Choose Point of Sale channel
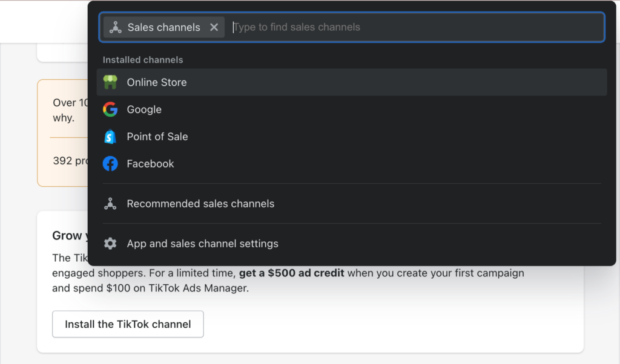Screen dimensions: 620x364 tap(157, 137)
